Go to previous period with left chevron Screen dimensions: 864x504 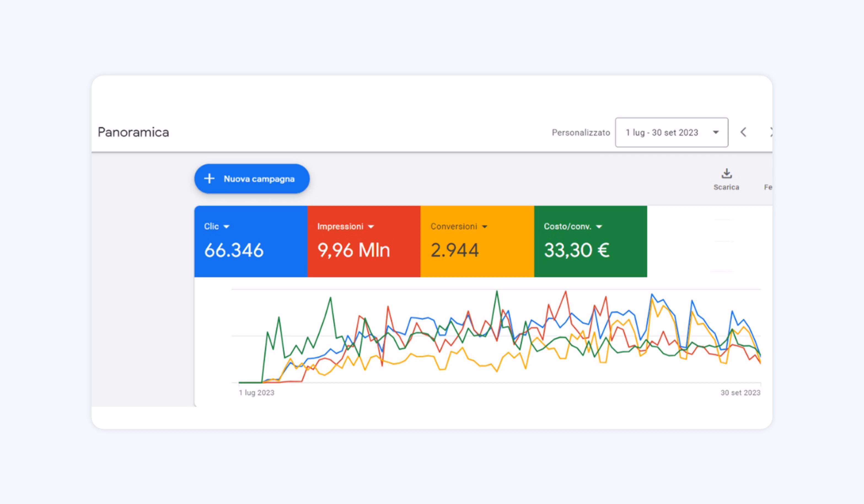click(x=743, y=132)
